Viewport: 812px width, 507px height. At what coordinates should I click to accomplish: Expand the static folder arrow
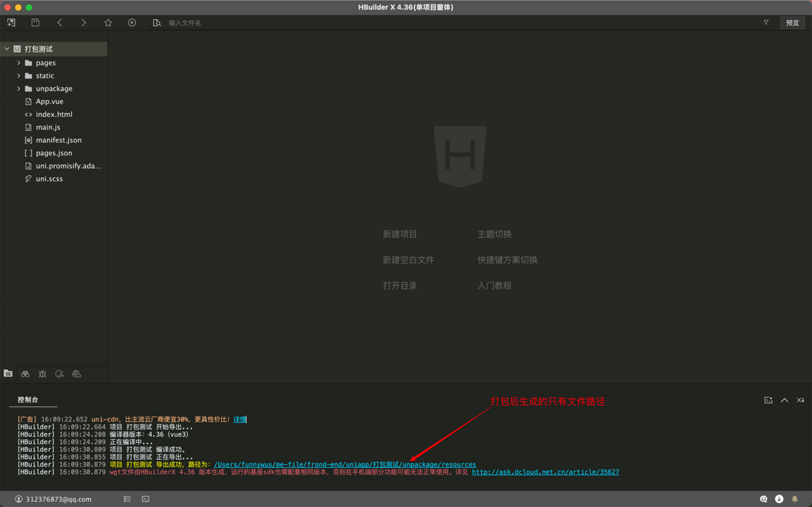click(18, 75)
